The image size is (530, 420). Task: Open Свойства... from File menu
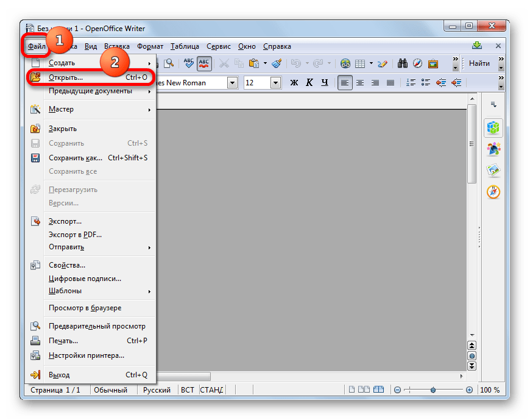tap(91, 265)
